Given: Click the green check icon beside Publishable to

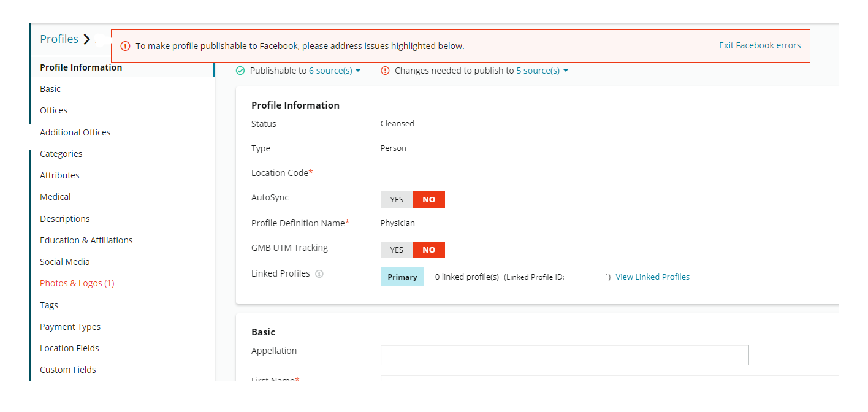Looking at the screenshot, I should pyautogui.click(x=240, y=71).
